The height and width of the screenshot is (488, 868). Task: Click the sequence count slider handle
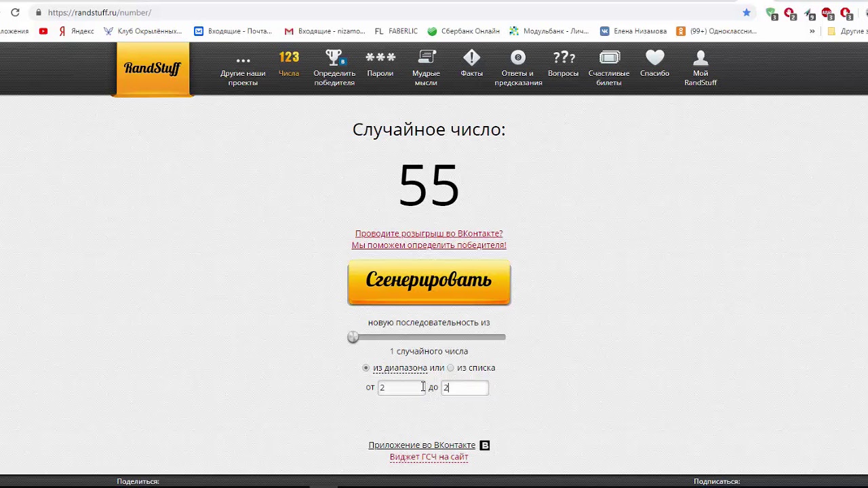[353, 337]
